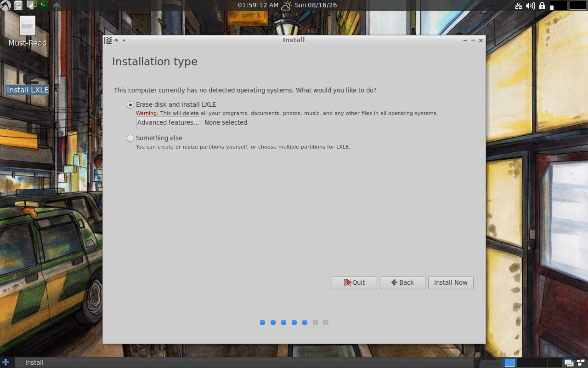Open the Must-Read desktop document
Screen dimensions: 588x368
pyautogui.click(x=28, y=31)
